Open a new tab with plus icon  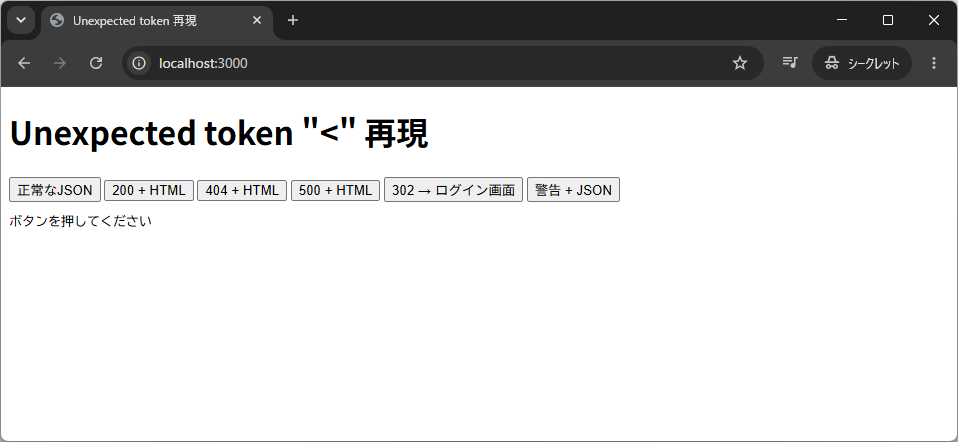tap(293, 21)
